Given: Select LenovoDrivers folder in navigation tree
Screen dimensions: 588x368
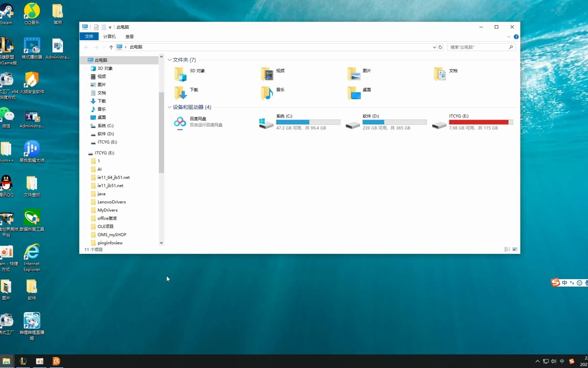Looking at the screenshot, I should (x=112, y=202).
